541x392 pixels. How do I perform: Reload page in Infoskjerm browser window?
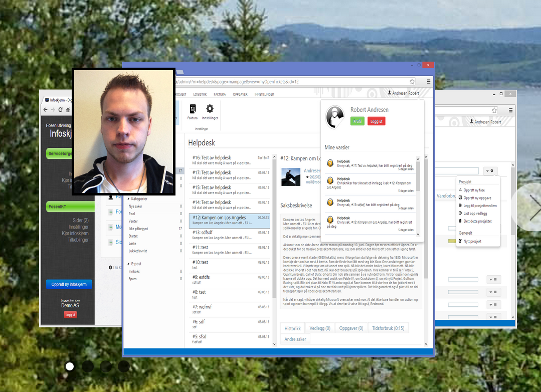(x=60, y=110)
